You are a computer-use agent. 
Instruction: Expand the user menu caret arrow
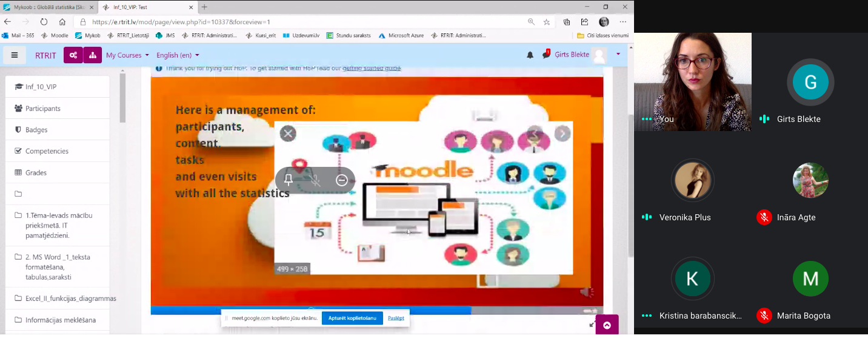click(618, 54)
